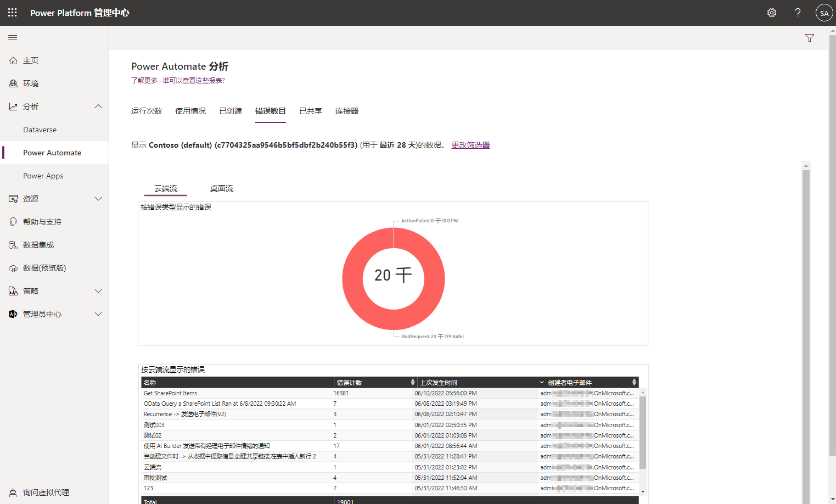Open the 了解更多 link

144,80
